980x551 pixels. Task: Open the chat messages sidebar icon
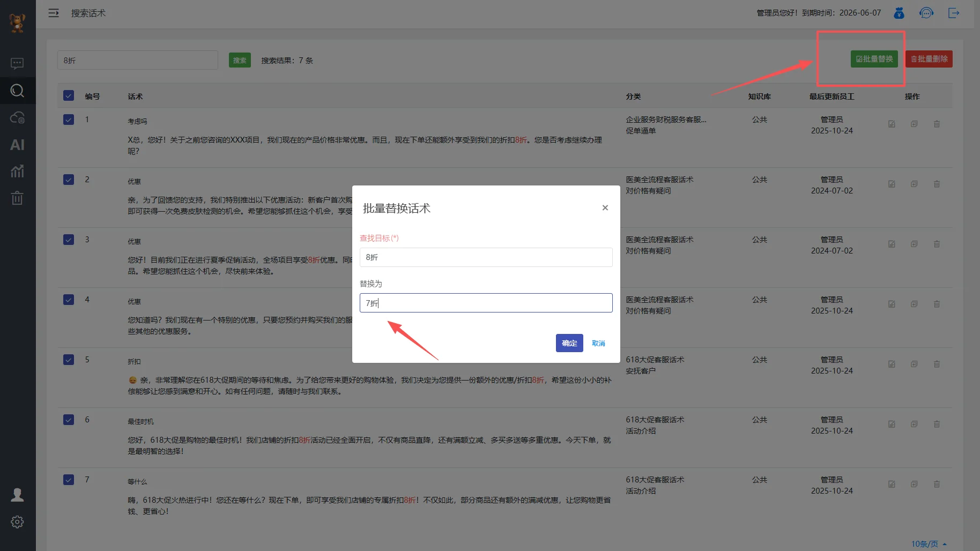17,64
